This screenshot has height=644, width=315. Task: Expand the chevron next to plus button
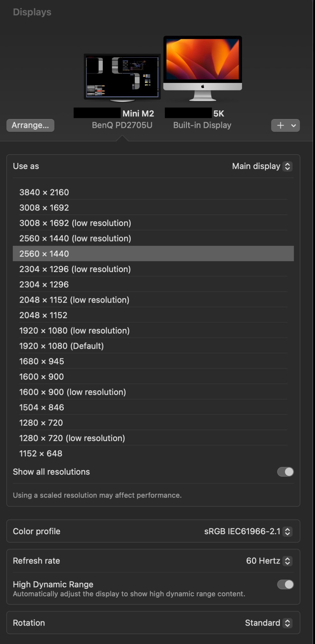point(293,126)
